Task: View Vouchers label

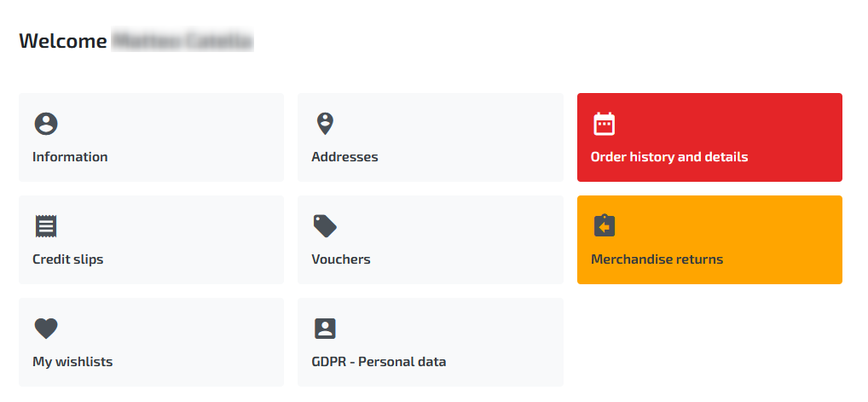Action: coord(341,259)
